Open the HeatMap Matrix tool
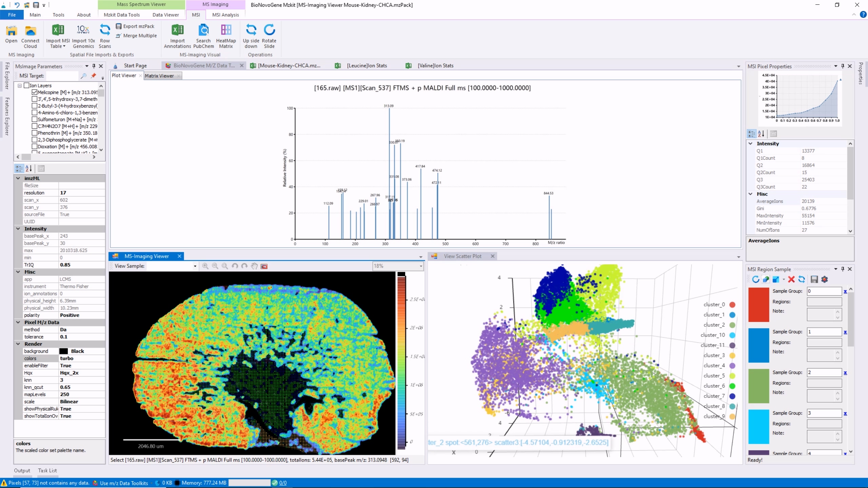Screen dimensions: 868x488 tap(226, 30)
